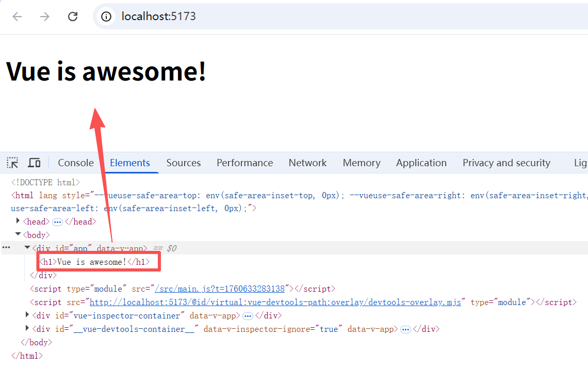Select the closing </html> tag line
This screenshot has width=588, height=367.
27,355
